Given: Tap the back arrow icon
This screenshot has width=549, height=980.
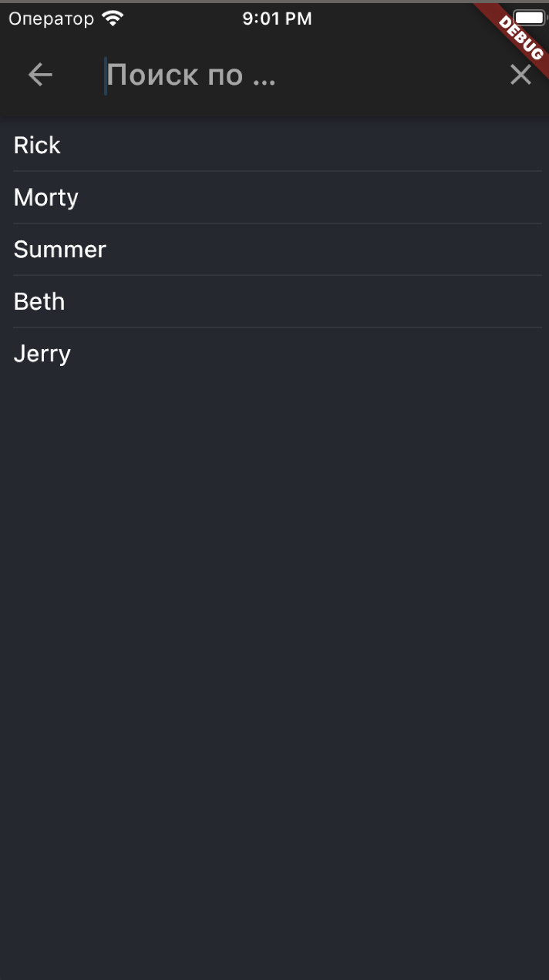Looking at the screenshot, I should coord(40,75).
